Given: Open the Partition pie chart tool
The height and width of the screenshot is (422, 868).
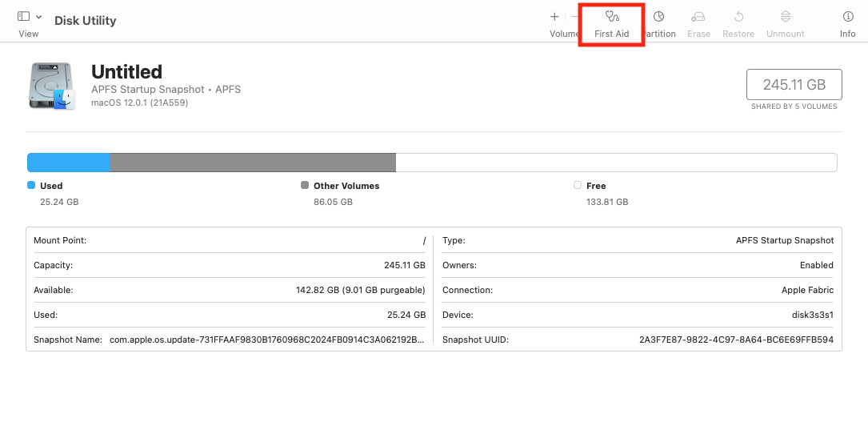Looking at the screenshot, I should (x=658, y=17).
